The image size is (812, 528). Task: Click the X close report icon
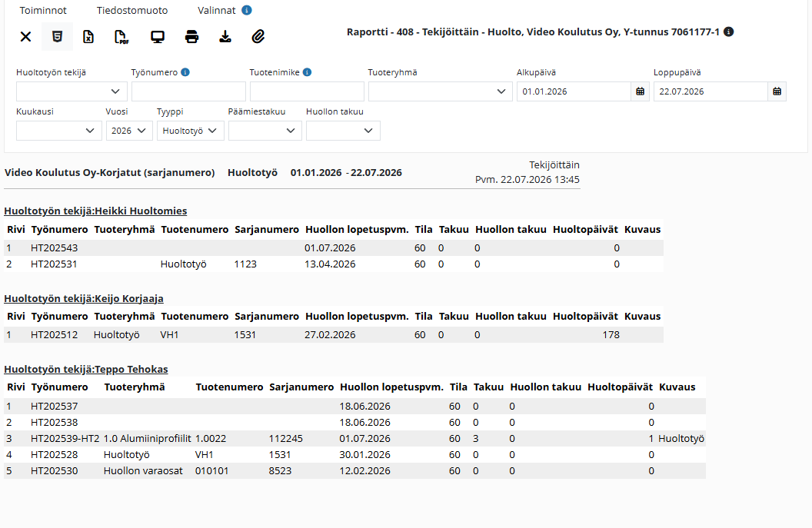pos(25,37)
